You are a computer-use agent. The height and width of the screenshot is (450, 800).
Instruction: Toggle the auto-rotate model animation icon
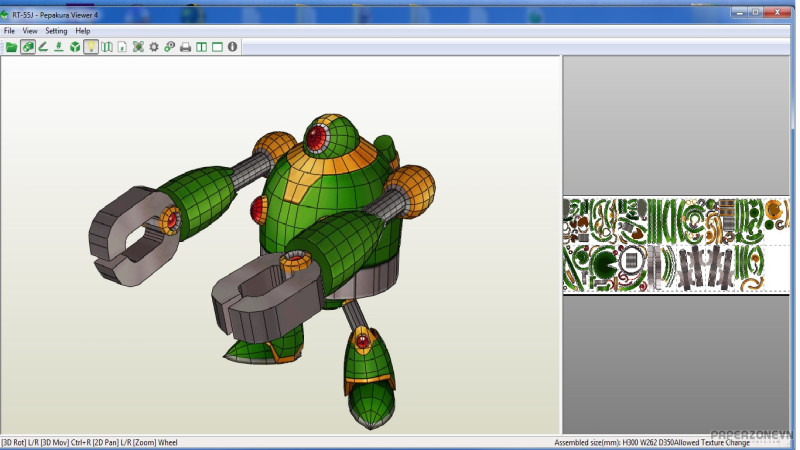28,47
